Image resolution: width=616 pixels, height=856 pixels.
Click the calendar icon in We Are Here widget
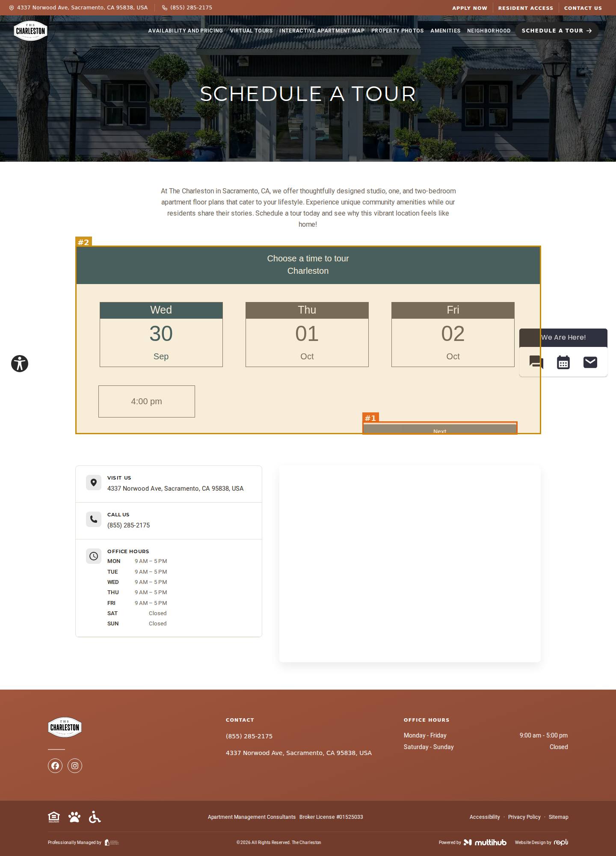(563, 362)
